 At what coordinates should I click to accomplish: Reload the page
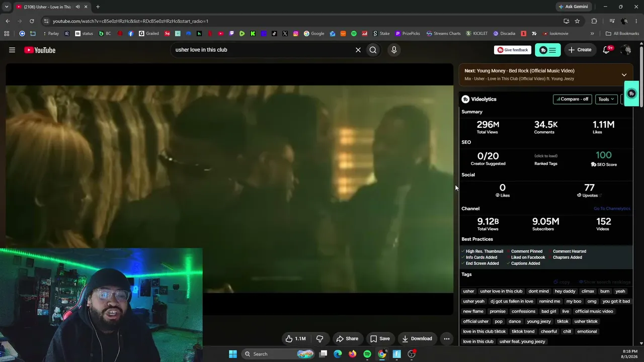32,21
